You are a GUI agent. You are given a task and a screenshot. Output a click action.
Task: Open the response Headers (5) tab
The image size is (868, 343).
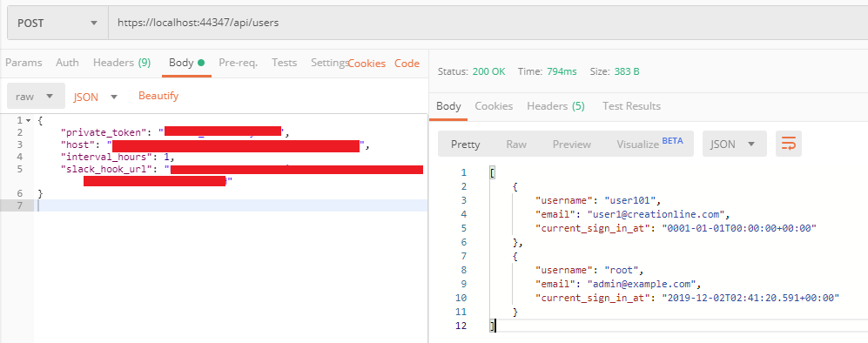[555, 105]
